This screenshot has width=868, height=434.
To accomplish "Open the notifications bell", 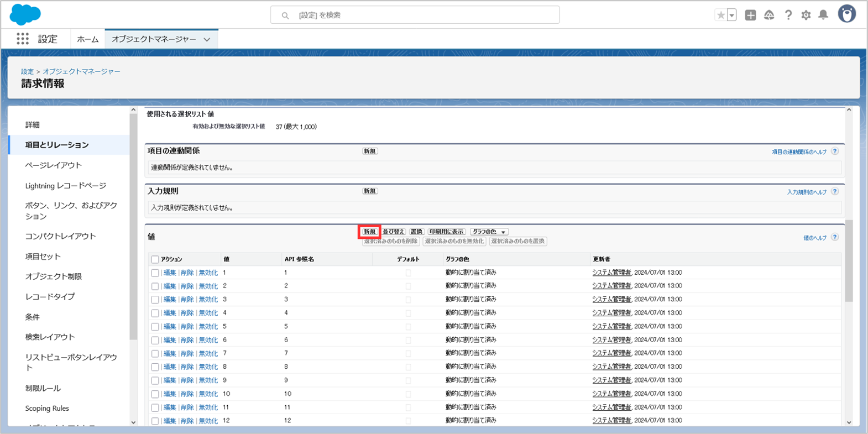I will click(x=823, y=15).
